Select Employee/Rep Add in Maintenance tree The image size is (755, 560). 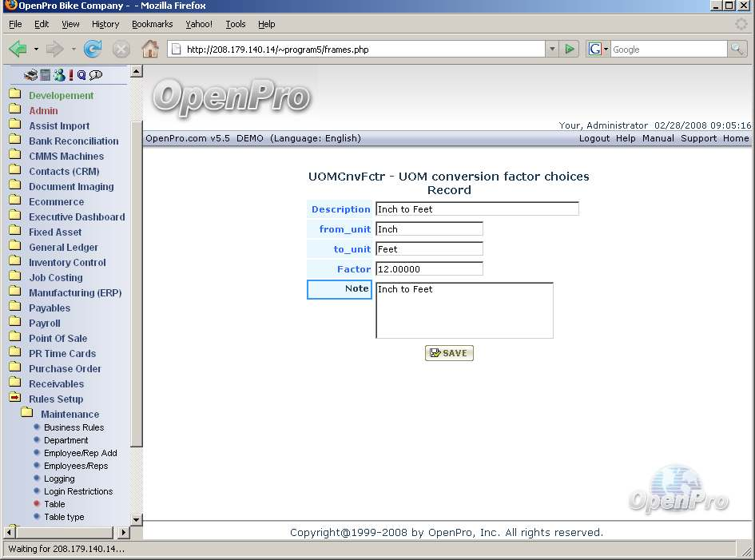pyautogui.click(x=80, y=453)
